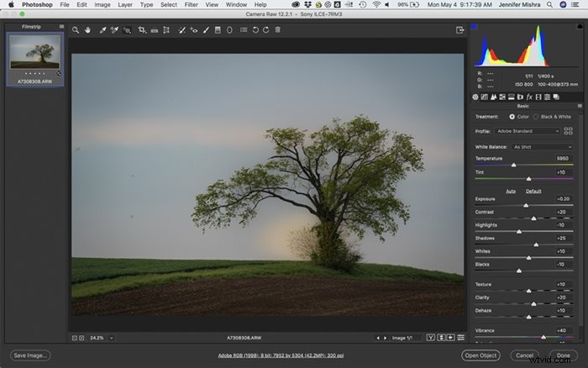Select the Hand tool

click(x=87, y=30)
